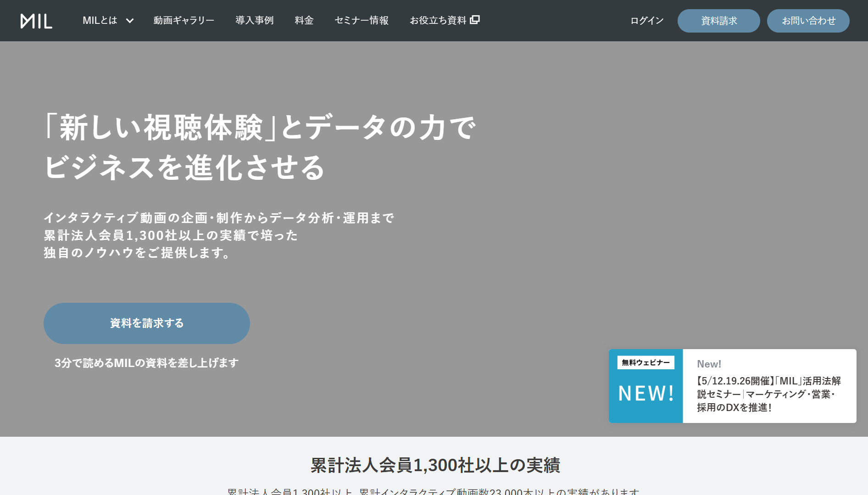The height and width of the screenshot is (495, 868).
Task: Click 累計法人会員1,300社以上の実績で培った hero sentence
Action: [171, 235]
